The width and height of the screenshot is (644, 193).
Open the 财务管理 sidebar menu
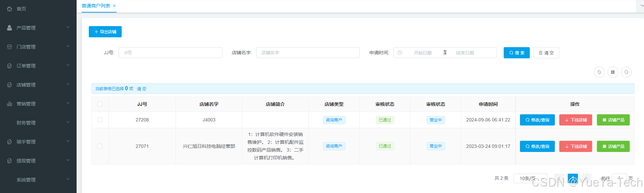[38, 123]
